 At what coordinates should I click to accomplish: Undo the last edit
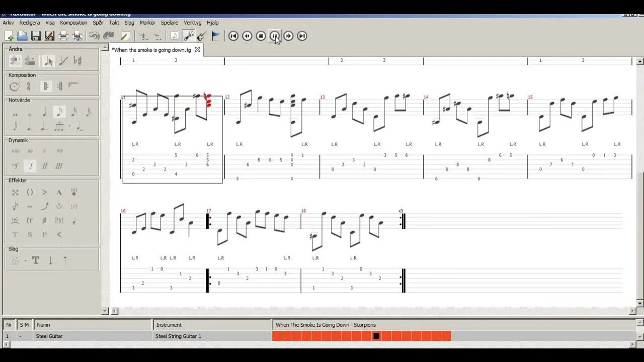pos(94,36)
